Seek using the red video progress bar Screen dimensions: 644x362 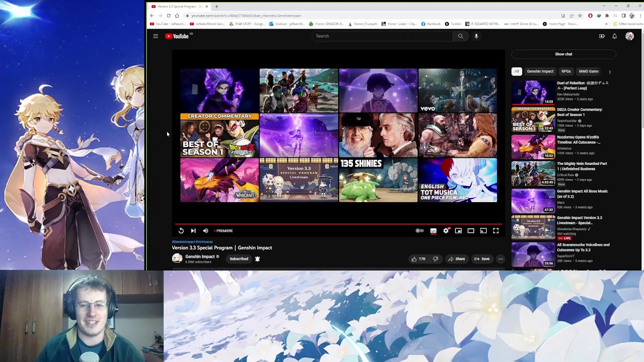click(338, 224)
